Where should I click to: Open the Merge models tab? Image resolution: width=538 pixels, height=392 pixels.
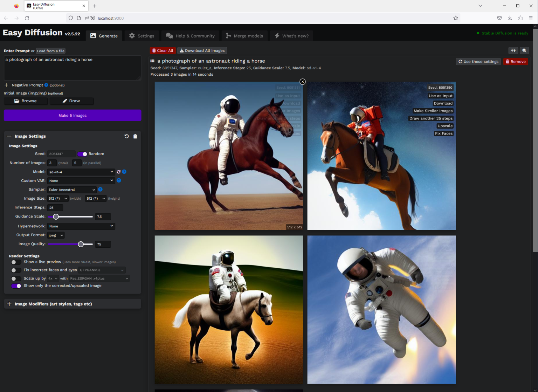244,36
